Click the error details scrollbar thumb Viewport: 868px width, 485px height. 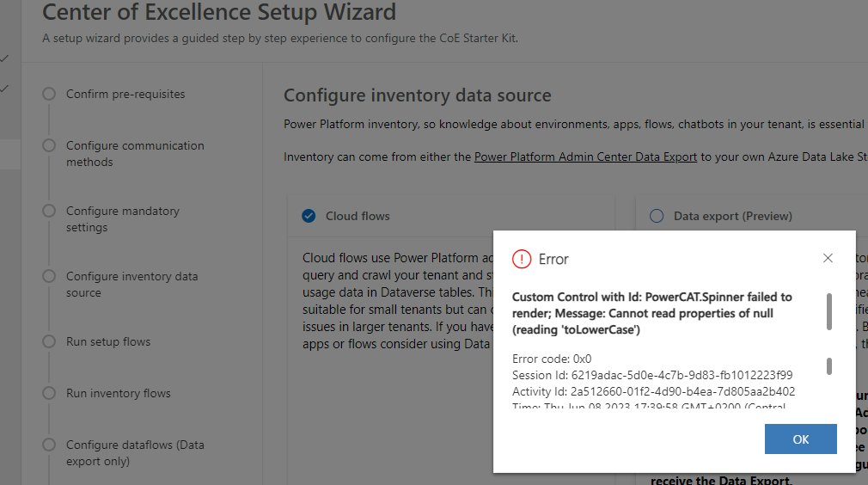(828, 366)
